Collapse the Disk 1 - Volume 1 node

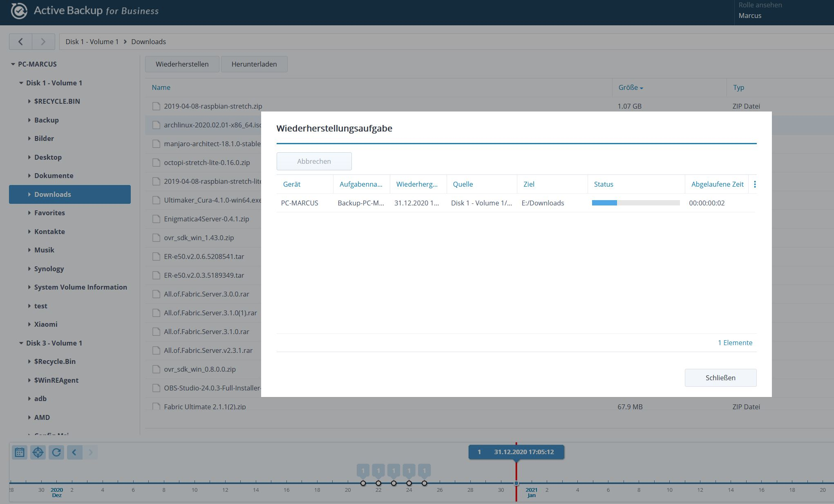tap(21, 83)
